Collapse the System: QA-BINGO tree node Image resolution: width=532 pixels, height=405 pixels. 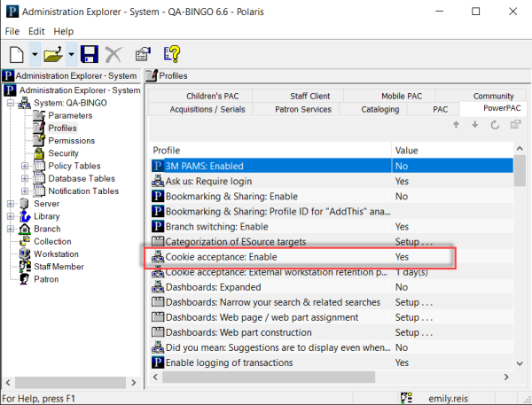tap(10, 103)
